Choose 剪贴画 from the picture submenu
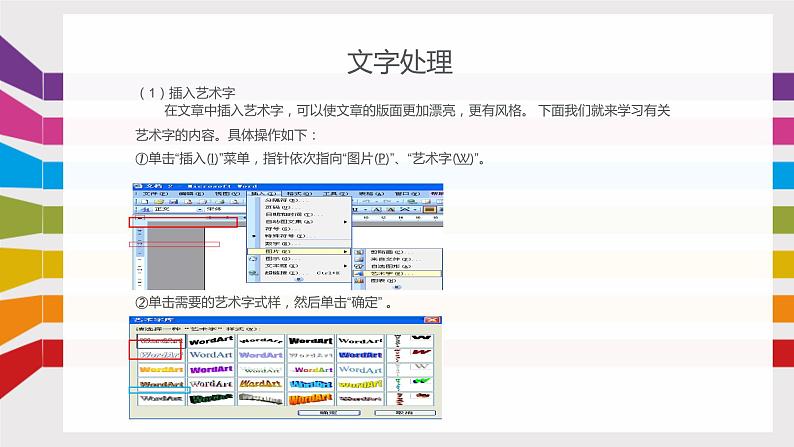Screen dimensions: 794x447 tap(398, 252)
